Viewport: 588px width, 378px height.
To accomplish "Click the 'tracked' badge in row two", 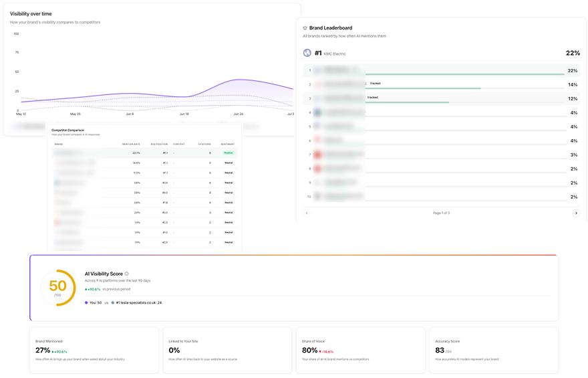I will pos(375,84).
